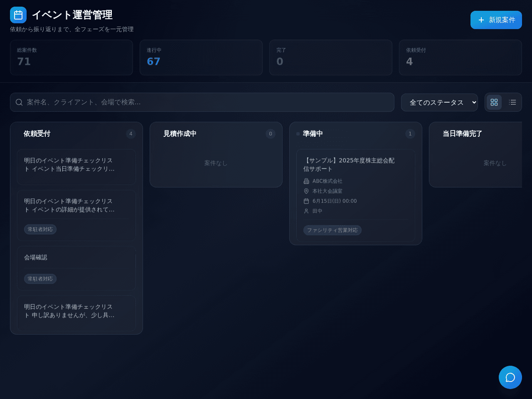This screenshot has height=399, width=532.
Task: Click the magnifier icon in the search bar
Action: coord(19,102)
